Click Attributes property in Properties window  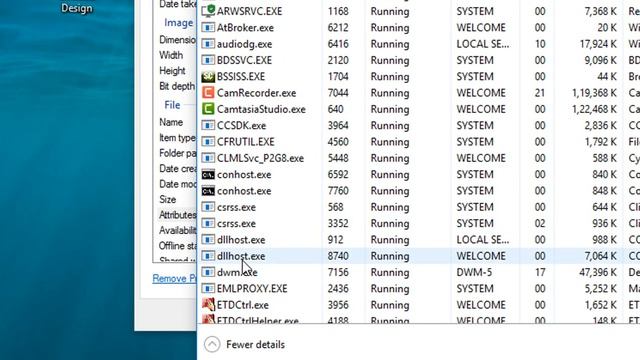(x=178, y=215)
